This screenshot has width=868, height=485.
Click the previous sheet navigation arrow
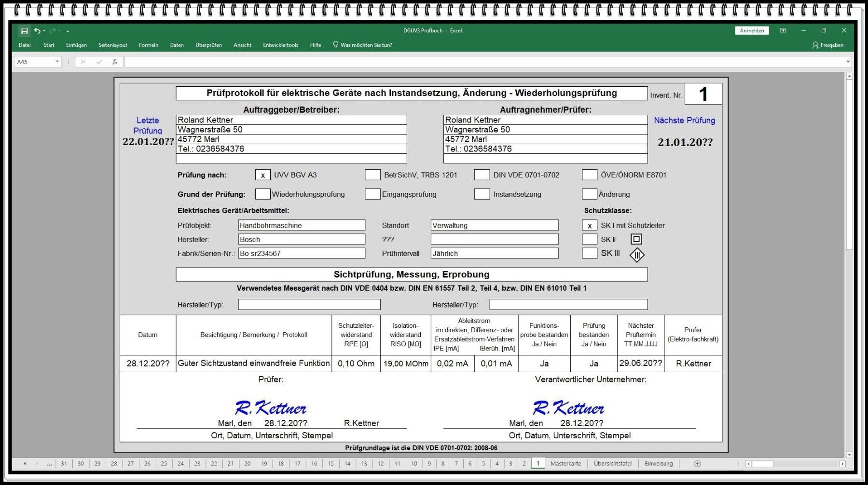[x=25, y=464]
